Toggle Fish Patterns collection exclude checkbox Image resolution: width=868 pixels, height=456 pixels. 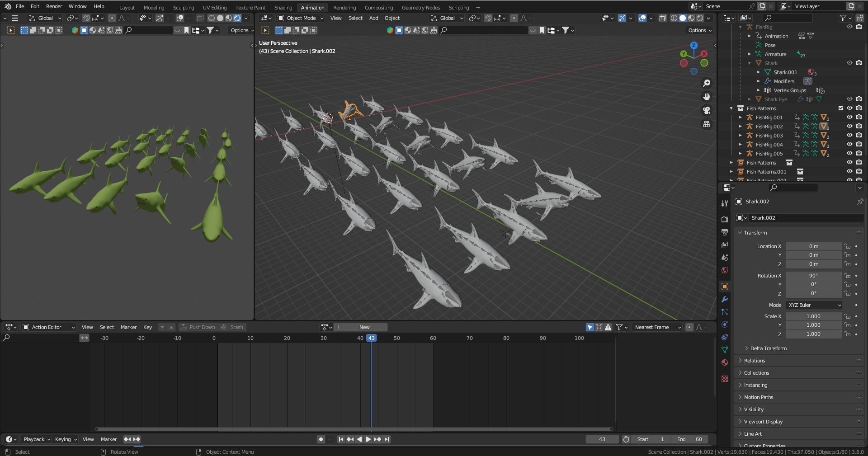click(841, 108)
